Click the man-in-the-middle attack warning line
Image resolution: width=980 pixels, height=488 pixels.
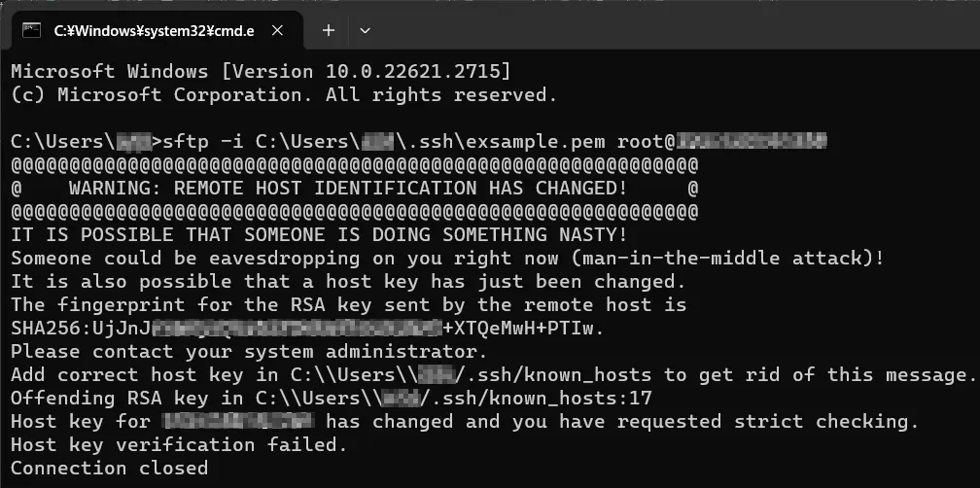coord(447,258)
